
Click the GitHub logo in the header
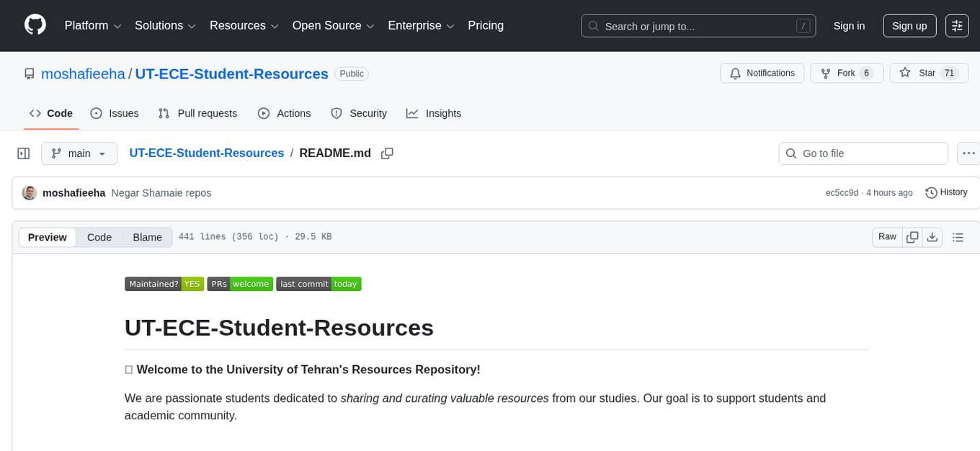click(x=35, y=25)
